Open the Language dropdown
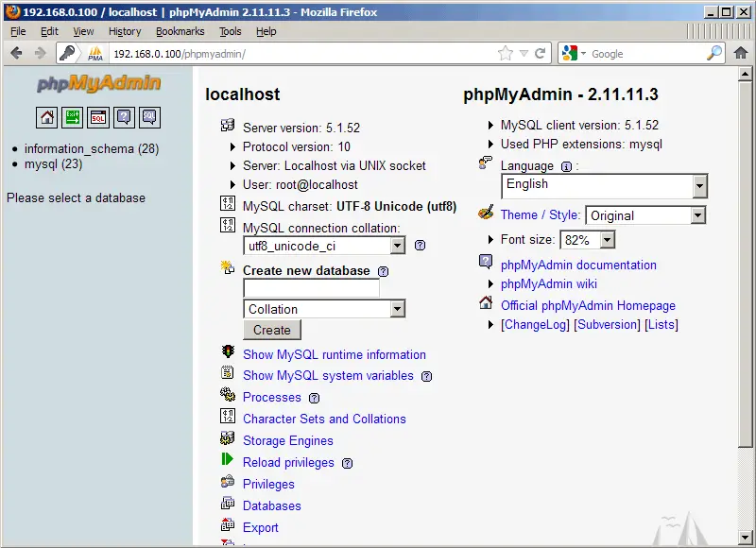 [605, 186]
